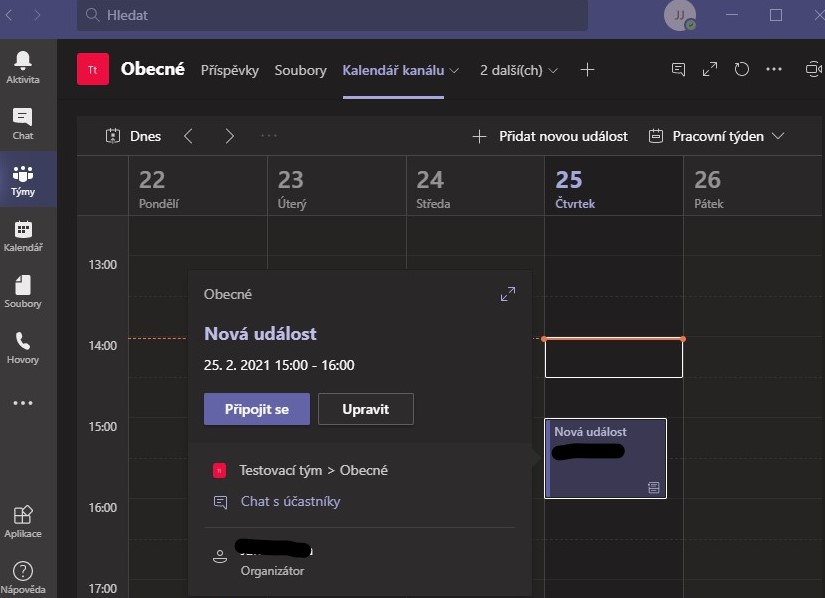The height and width of the screenshot is (598, 825).
Task: Select the 23 Úterý day header
Action: pyautogui.click(x=337, y=187)
